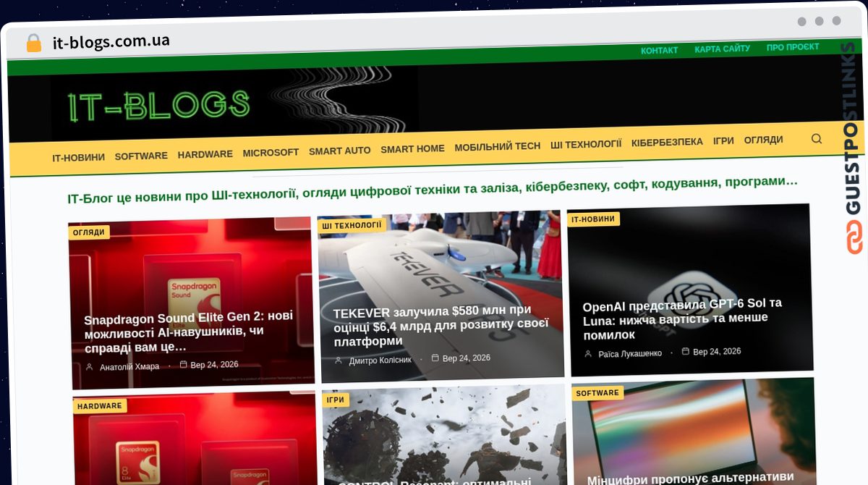Select MICROSOFT menu item
This screenshot has height=485, width=868.
point(271,153)
